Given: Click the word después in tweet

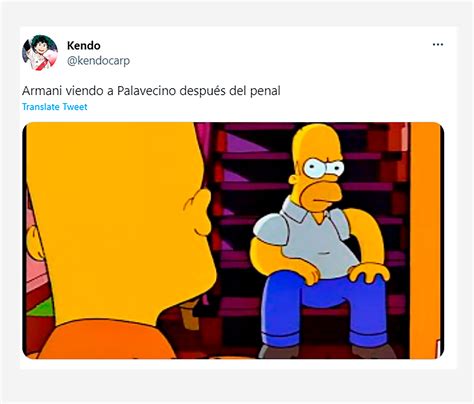Looking at the screenshot, I should click(x=203, y=91).
